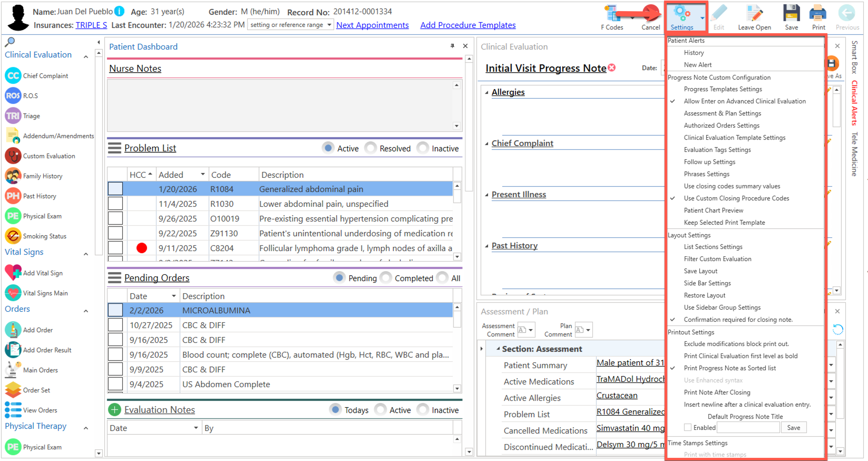Click Add Procedure Templates link
The width and height of the screenshot is (868, 461).
tap(467, 25)
